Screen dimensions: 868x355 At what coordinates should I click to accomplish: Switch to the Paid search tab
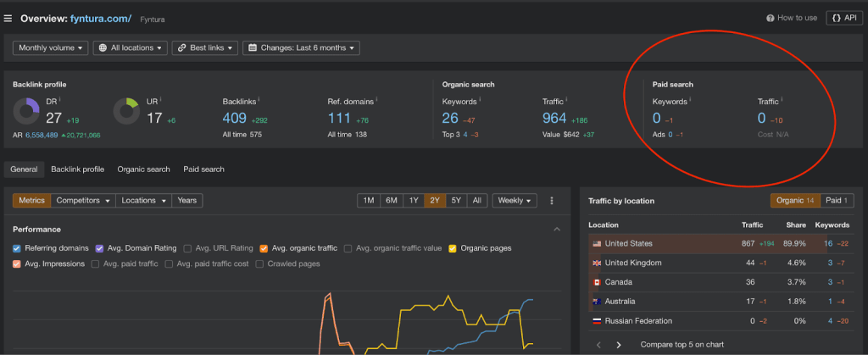point(203,169)
